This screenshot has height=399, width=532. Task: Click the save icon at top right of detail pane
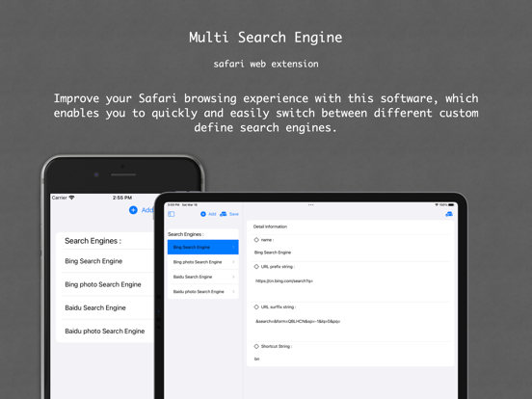(449, 214)
